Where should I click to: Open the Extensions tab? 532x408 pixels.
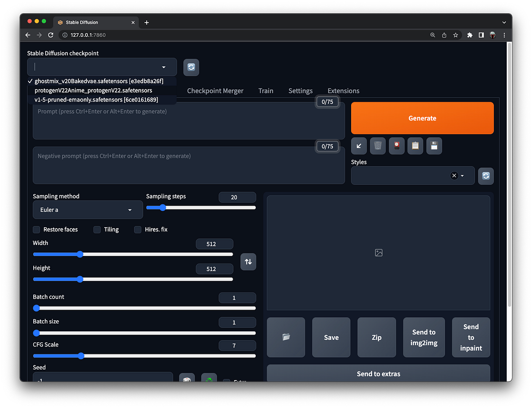pos(344,90)
